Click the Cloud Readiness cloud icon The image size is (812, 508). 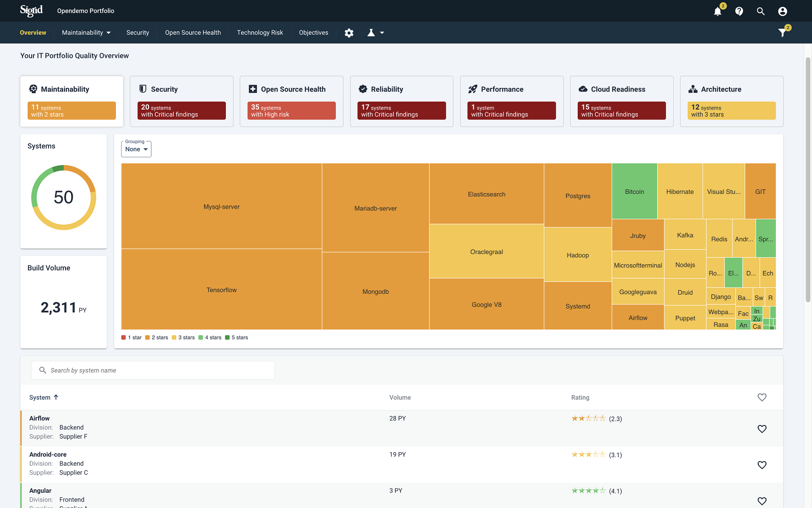583,89
